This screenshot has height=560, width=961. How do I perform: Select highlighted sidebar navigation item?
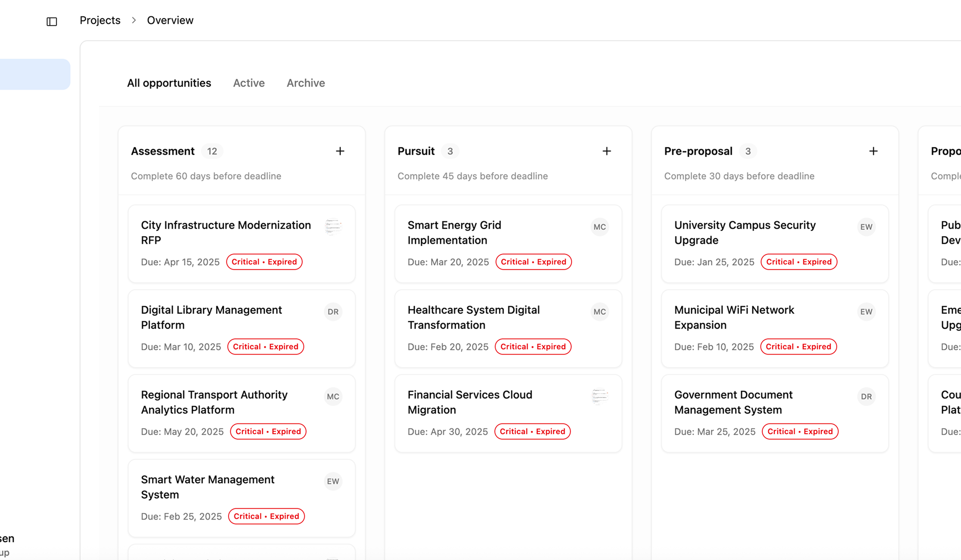pos(34,75)
